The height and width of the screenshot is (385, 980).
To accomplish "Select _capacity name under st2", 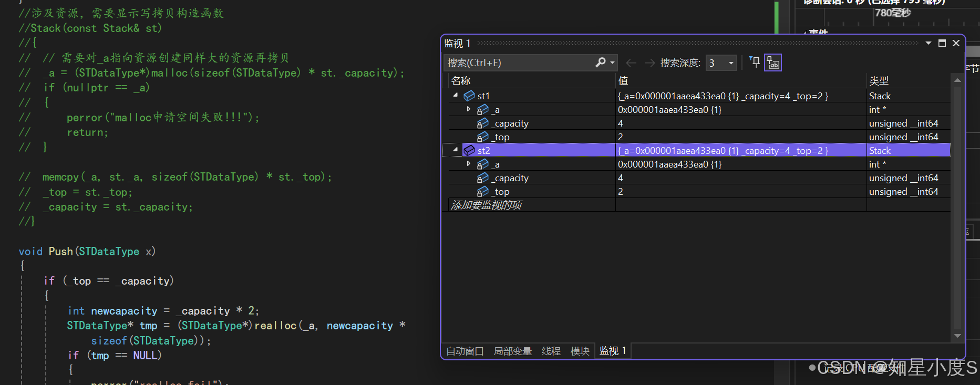I will [x=510, y=178].
